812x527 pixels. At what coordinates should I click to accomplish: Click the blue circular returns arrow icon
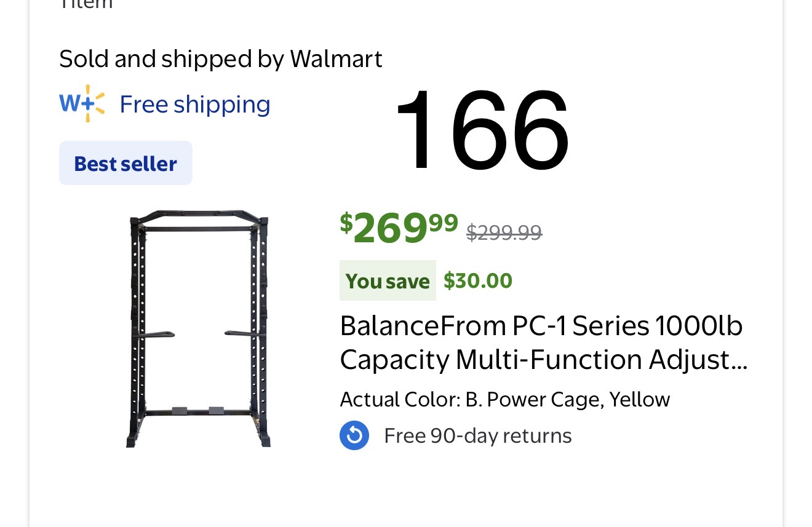tap(354, 435)
